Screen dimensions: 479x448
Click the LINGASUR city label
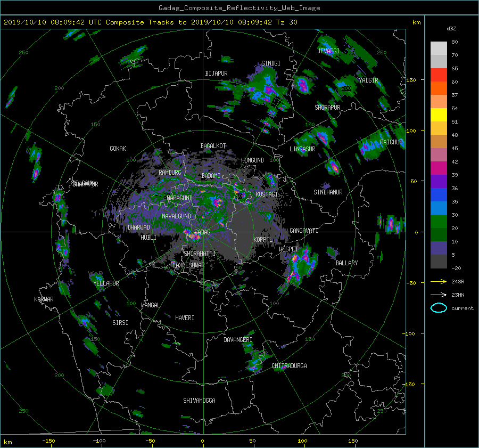pyautogui.click(x=302, y=149)
